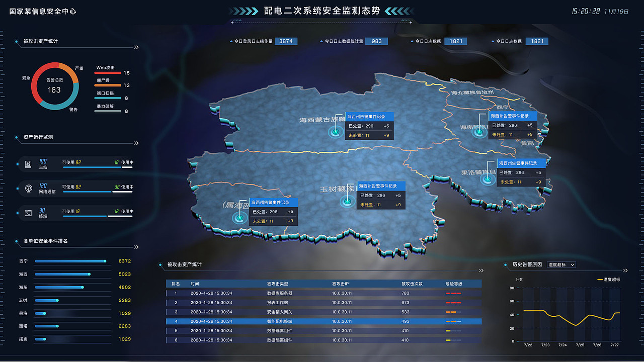Select the map marker at 海南藏族
The image size is (644, 362).
[x=479, y=132]
